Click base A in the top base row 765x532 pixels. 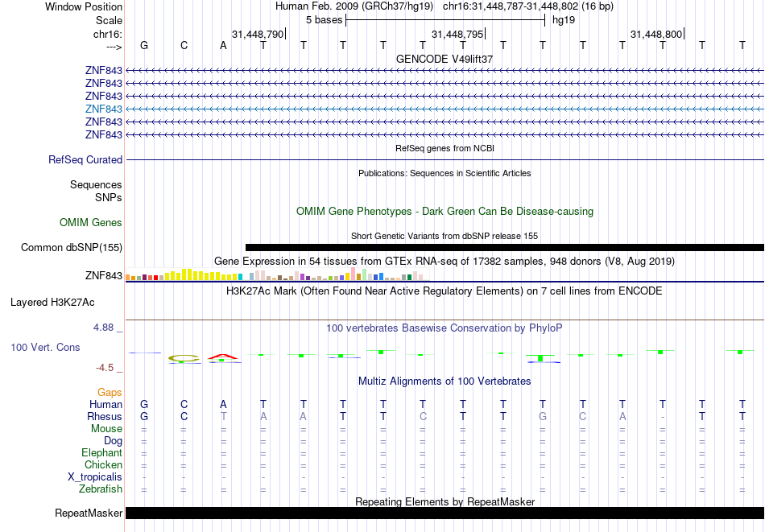(223, 45)
